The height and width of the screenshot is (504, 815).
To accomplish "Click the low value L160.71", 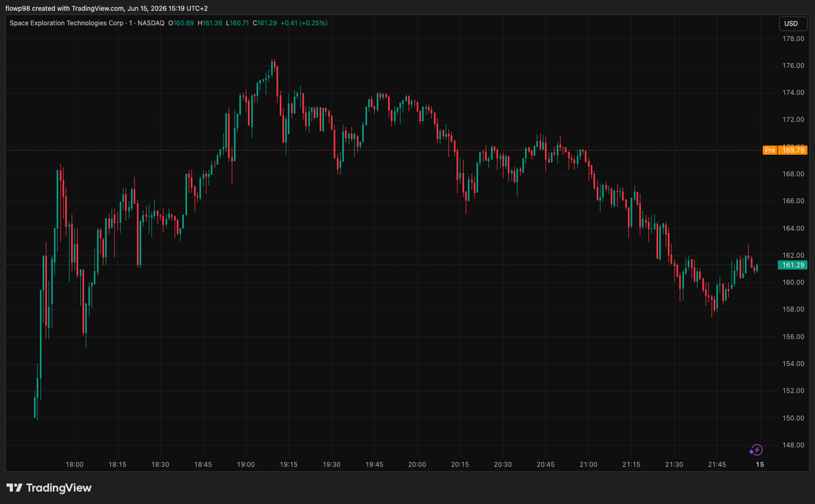I will [x=237, y=23].
